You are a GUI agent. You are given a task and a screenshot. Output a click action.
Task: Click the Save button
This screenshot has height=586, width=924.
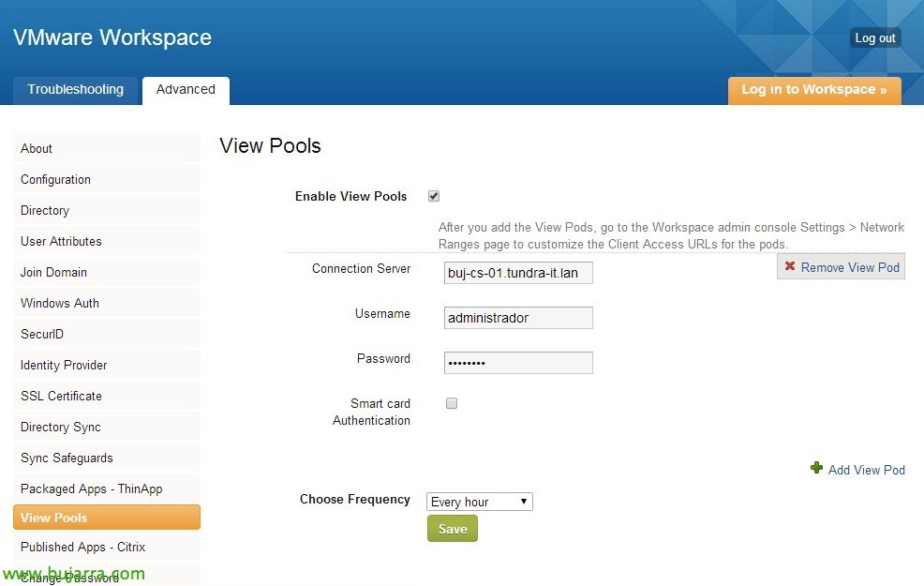(x=453, y=529)
